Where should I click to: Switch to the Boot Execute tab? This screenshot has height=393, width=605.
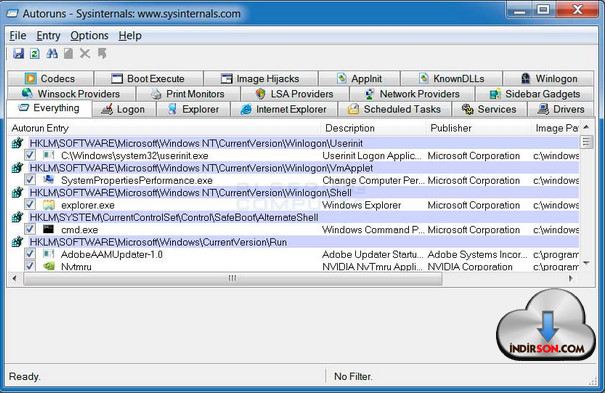coord(149,78)
